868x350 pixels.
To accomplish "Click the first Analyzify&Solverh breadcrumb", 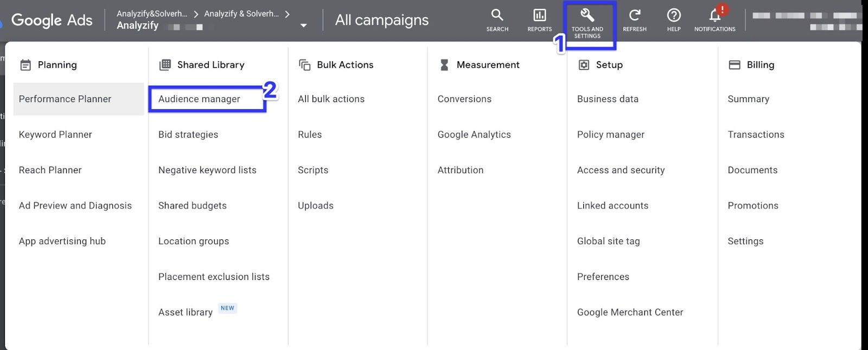I will 152,14.
